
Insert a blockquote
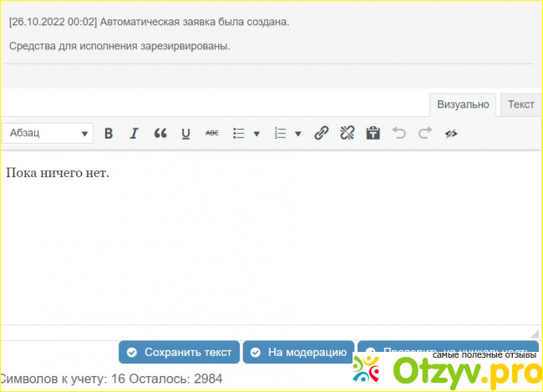pos(160,133)
